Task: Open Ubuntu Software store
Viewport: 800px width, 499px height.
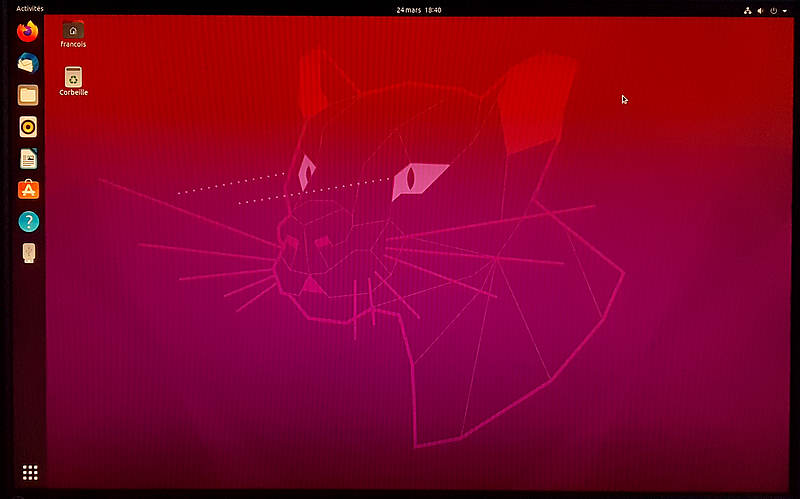Action: coord(29,190)
